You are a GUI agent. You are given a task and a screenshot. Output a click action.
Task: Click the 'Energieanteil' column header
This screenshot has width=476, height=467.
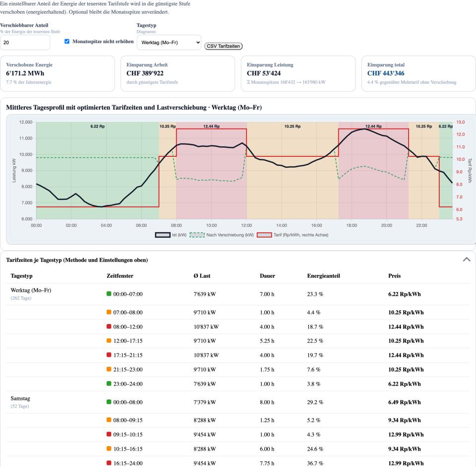coord(324,276)
